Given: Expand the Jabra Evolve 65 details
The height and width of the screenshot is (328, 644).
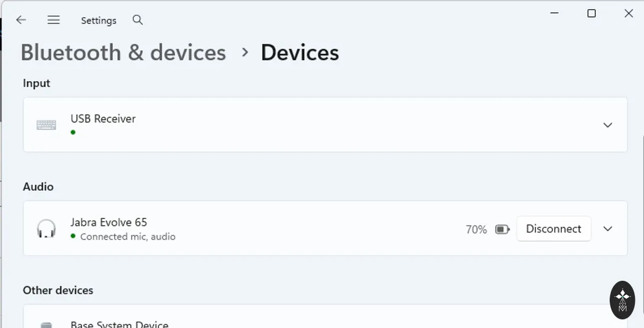Looking at the screenshot, I should point(608,229).
